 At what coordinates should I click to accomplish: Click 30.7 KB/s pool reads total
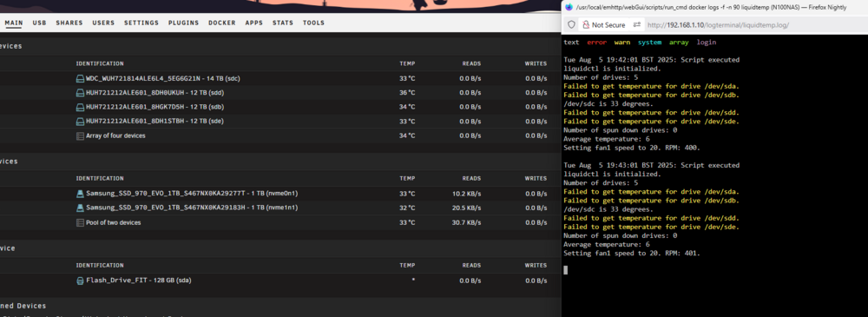coord(467,223)
